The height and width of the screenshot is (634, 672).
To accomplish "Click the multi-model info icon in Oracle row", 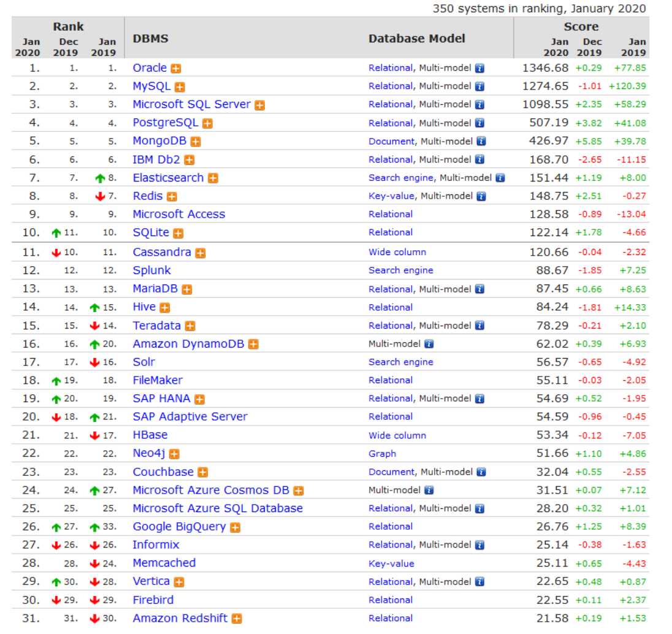I will pos(480,68).
